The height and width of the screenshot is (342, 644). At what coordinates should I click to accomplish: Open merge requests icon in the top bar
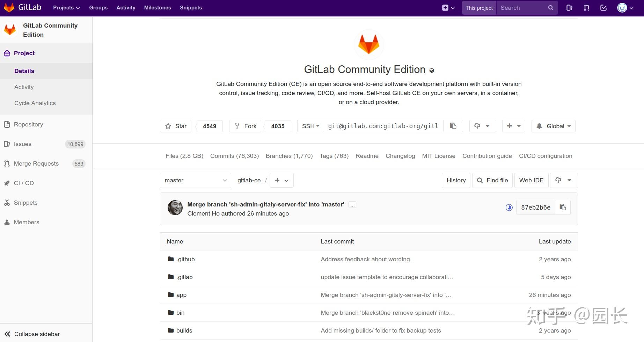[x=586, y=7]
